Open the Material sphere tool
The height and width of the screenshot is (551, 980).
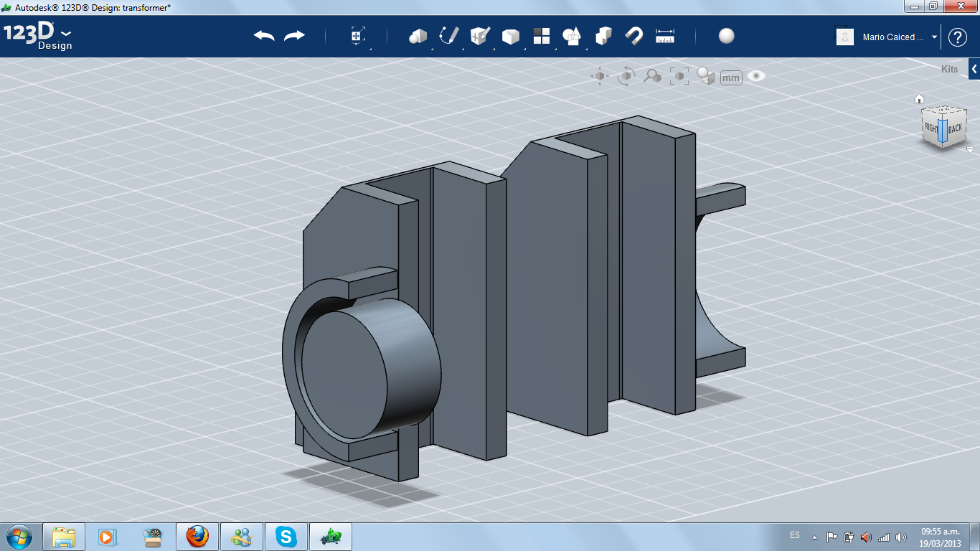tap(727, 36)
